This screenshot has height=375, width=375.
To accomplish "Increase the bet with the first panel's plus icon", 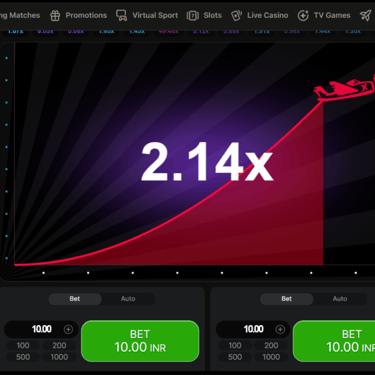I will [68, 329].
